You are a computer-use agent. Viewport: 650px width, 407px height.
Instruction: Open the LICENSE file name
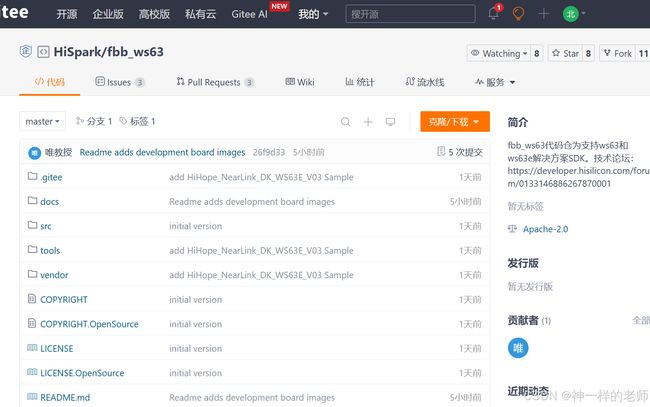pos(57,348)
